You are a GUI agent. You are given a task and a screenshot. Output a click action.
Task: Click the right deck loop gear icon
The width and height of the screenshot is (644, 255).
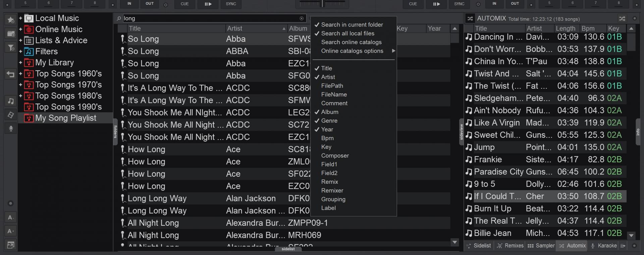478,4
